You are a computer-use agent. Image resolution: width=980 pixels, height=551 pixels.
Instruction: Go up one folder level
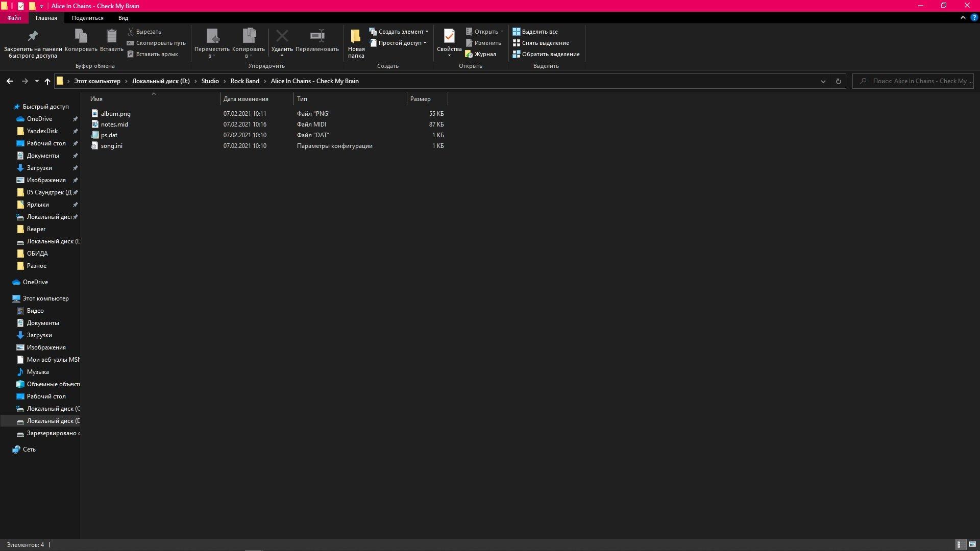pyautogui.click(x=47, y=81)
